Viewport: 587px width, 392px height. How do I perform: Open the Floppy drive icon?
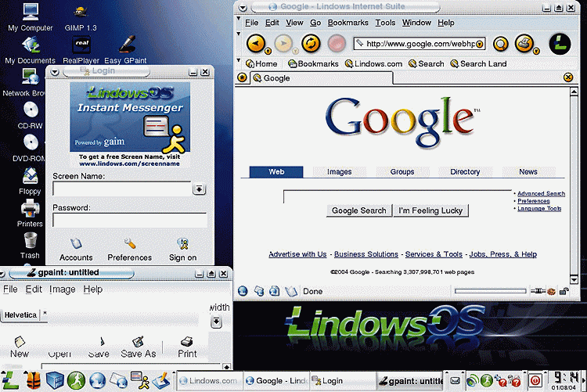30,182
